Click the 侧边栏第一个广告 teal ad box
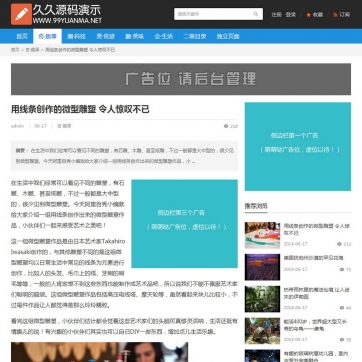 298,146
